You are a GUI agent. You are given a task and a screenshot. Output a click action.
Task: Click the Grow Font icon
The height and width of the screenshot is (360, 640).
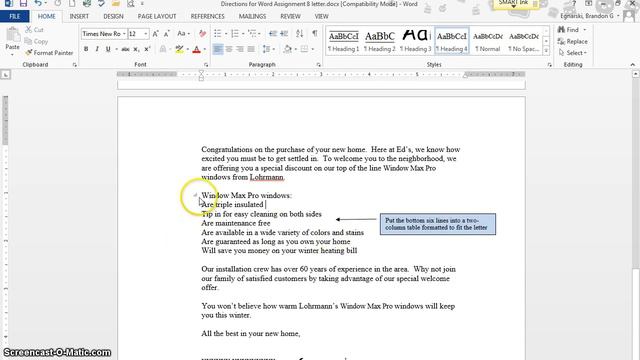click(156, 34)
